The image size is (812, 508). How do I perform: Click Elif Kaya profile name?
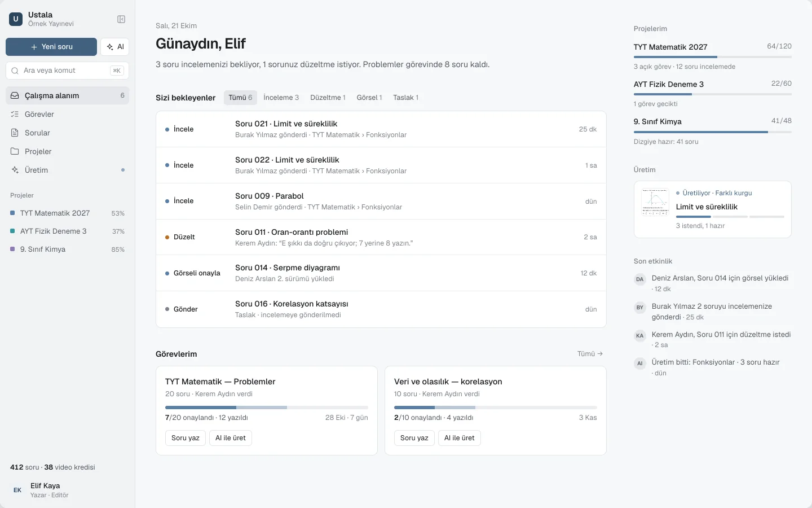(45, 485)
